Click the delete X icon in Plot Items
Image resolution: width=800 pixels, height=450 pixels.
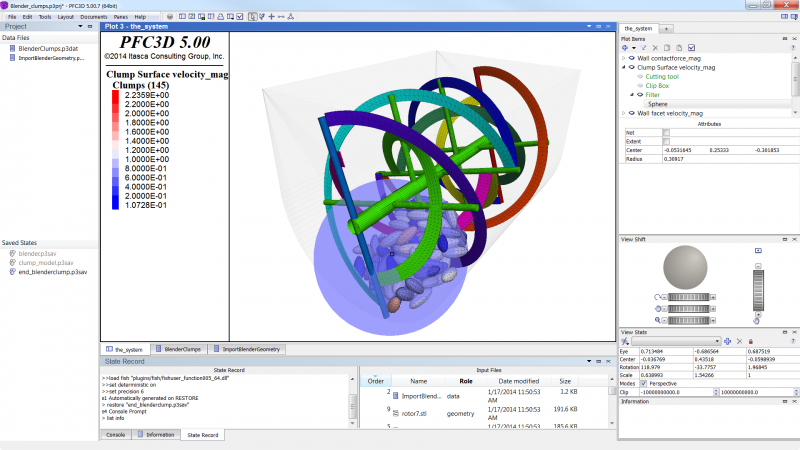(x=655, y=48)
